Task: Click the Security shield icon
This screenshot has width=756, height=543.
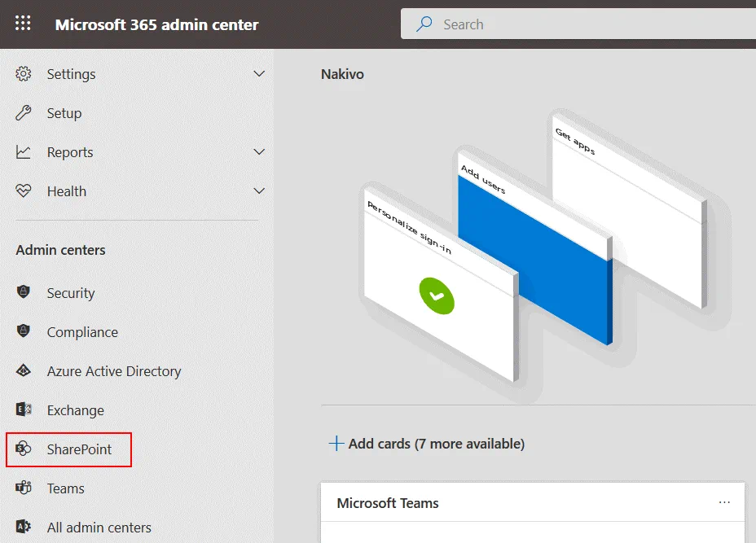Action: (x=24, y=293)
